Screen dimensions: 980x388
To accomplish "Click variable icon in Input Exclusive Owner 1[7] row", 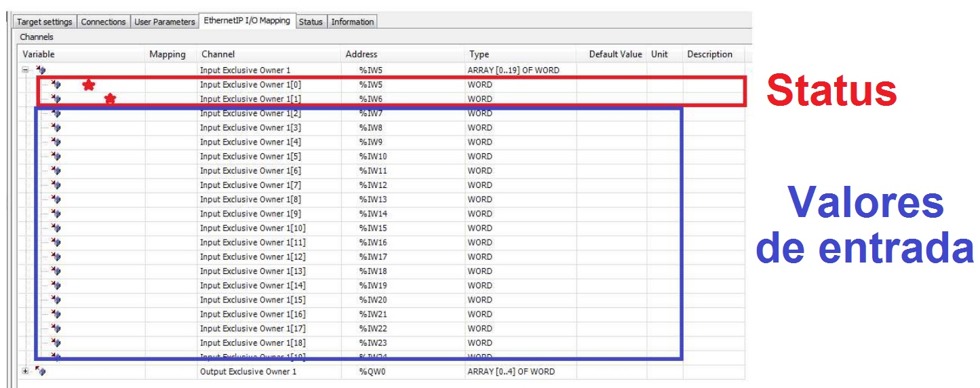I will tap(56, 185).
